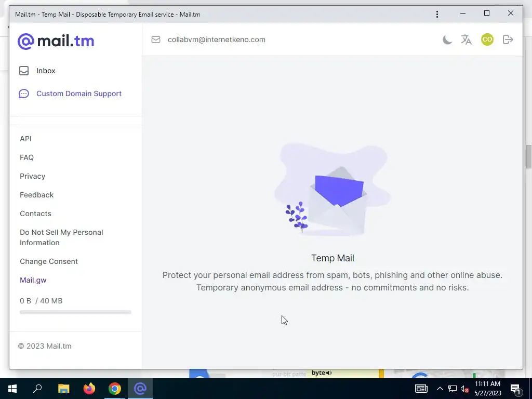Click the envelope illustration
This screenshot has height=399, width=532.
pos(332,190)
